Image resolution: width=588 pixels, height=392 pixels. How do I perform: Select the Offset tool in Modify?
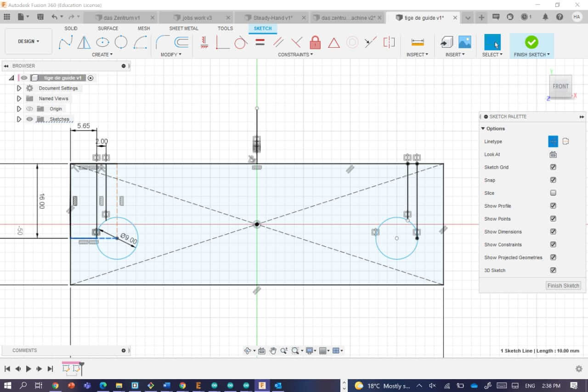tap(182, 42)
